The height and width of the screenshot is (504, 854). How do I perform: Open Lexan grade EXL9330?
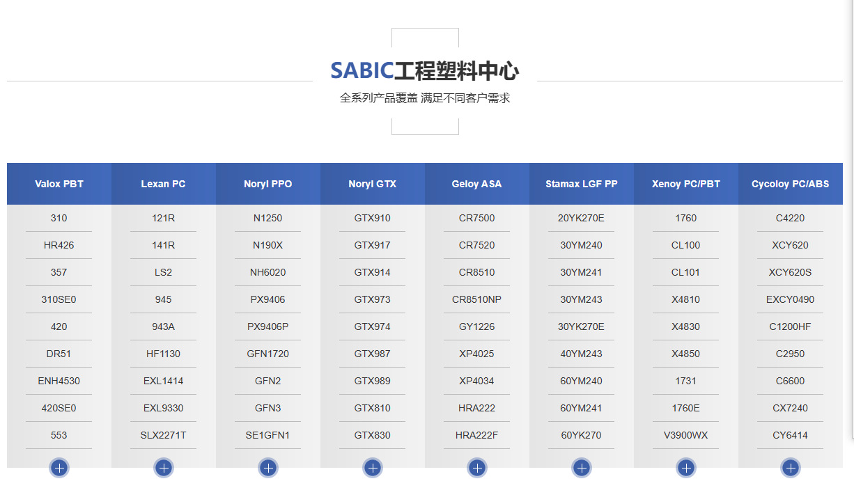coord(164,408)
